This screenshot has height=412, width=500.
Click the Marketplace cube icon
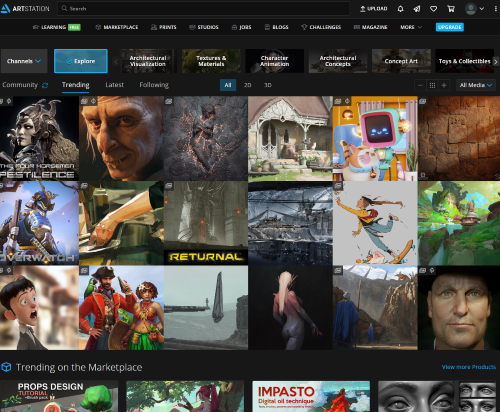(x=6, y=367)
